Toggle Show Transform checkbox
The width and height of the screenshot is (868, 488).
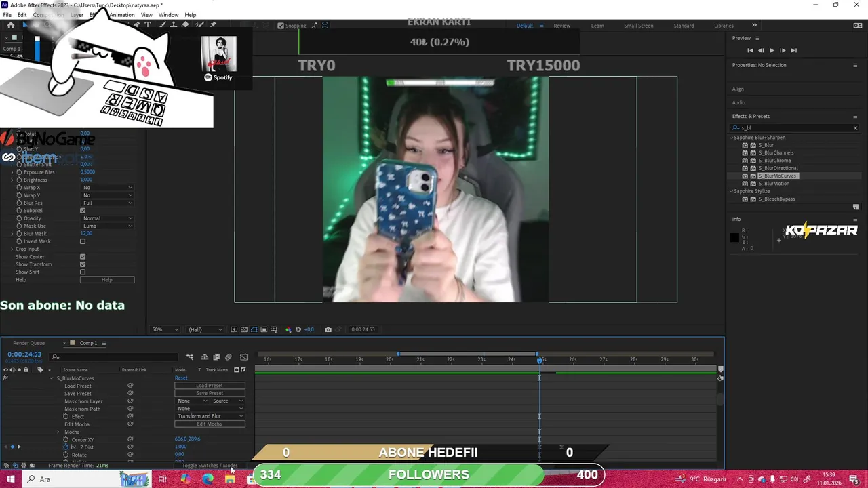pyautogui.click(x=83, y=264)
